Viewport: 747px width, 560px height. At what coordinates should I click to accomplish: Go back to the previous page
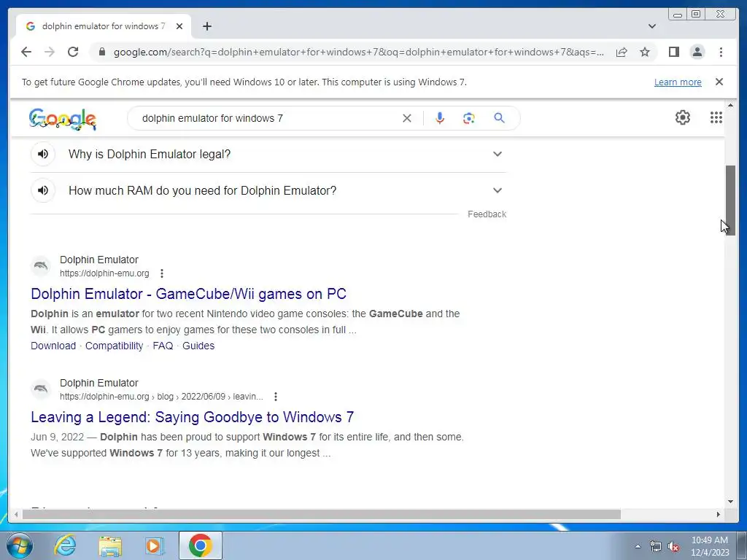[26, 52]
